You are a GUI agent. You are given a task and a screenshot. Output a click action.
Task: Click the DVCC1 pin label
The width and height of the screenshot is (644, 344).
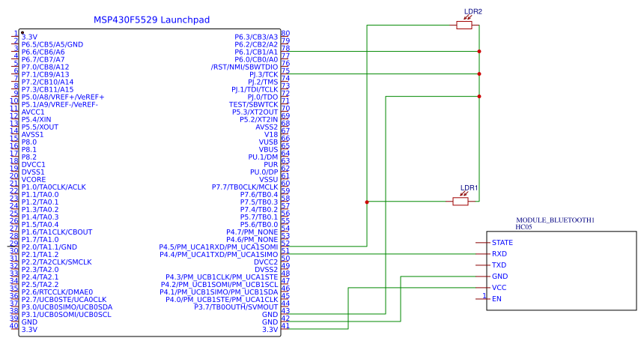point(33,164)
